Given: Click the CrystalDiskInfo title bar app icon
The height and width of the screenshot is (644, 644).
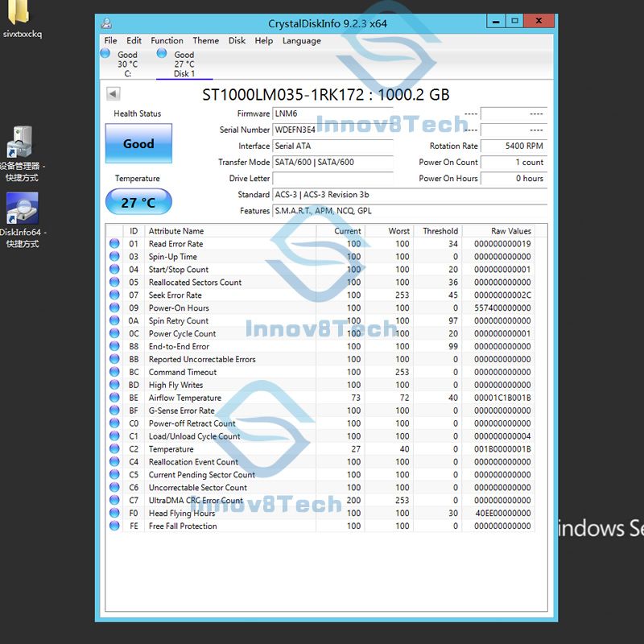Looking at the screenshot, I should [x=106, y=23].
